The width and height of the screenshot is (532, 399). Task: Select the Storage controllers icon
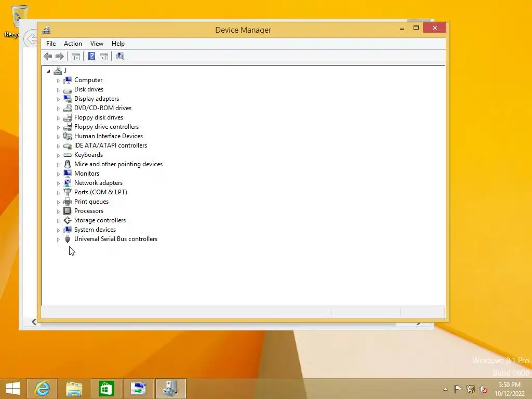pyautogui.click(x=68, y=220)
